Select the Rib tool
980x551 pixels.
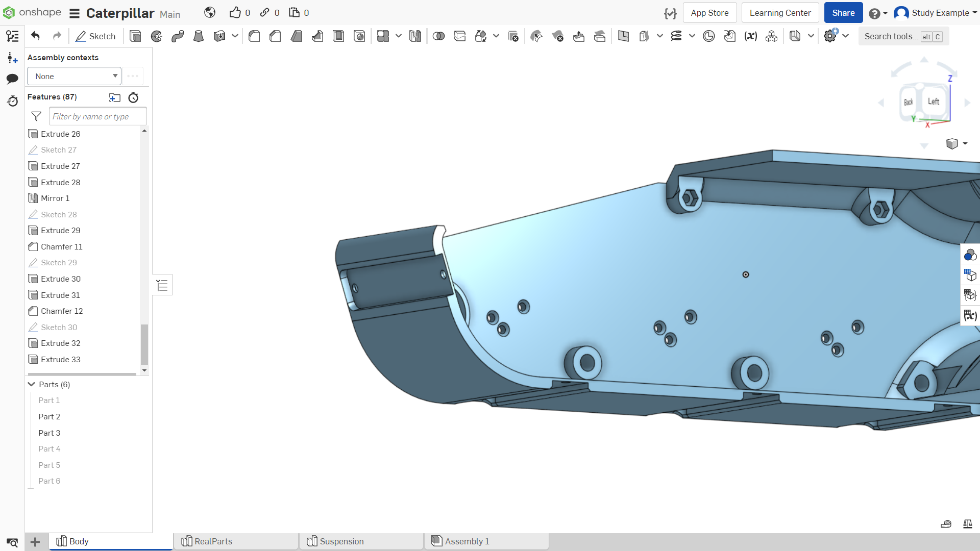[x=317, y=36]
